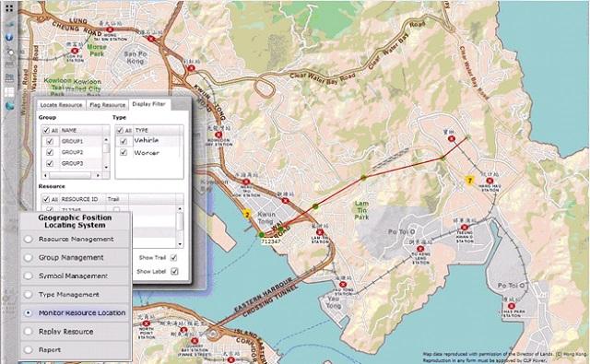Select the Group Management radio button

29,258
